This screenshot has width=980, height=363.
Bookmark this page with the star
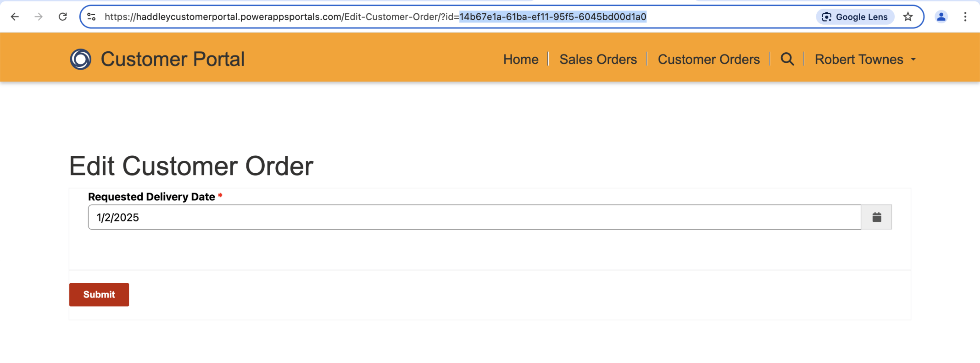point(908,17)
